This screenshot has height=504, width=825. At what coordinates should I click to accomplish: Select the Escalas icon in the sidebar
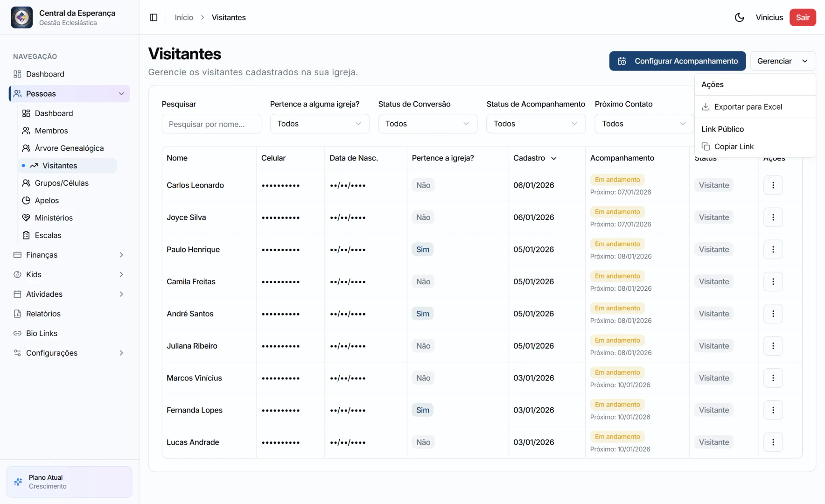[48, 235]
